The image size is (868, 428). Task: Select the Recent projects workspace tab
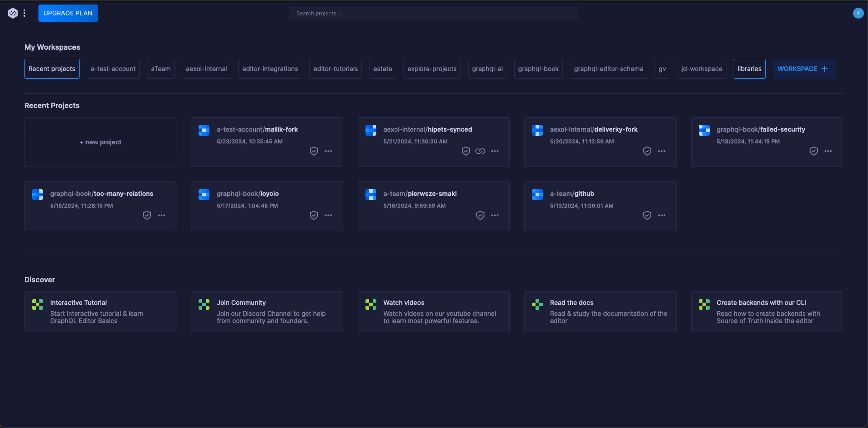pos(52,69)
